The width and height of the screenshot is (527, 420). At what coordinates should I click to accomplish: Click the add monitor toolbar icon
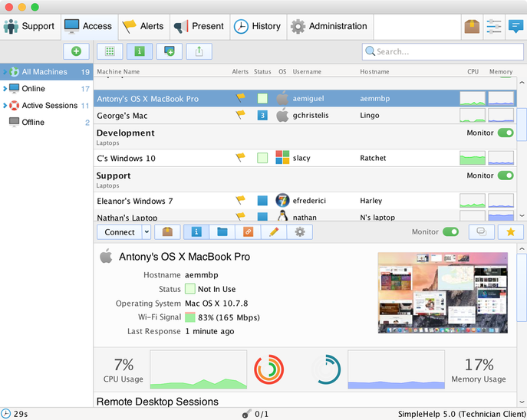click(170, 51)
